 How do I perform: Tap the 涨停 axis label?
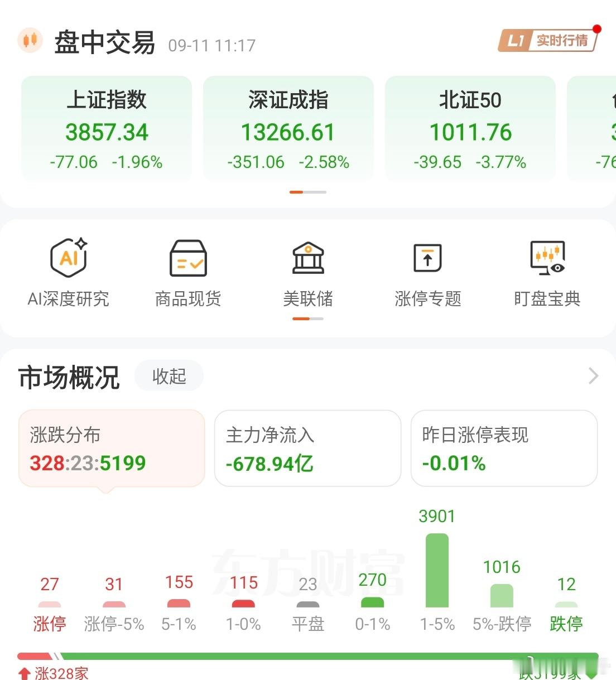click(x=50, y=624)
